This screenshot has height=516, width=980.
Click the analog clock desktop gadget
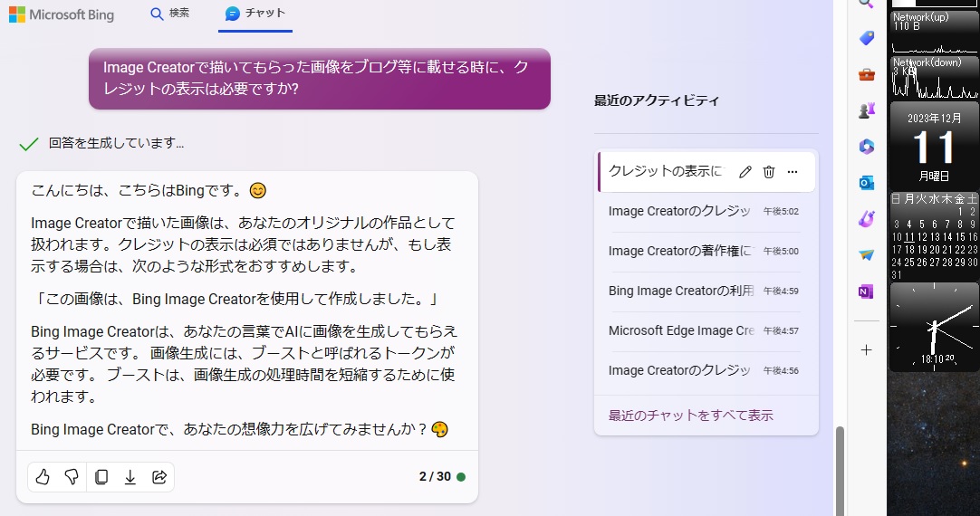[935, 327]
